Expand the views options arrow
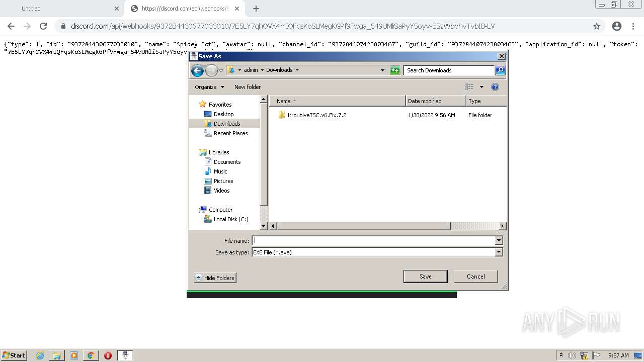The height and width of the screenshot is (362, 644). tap(481, 87)
